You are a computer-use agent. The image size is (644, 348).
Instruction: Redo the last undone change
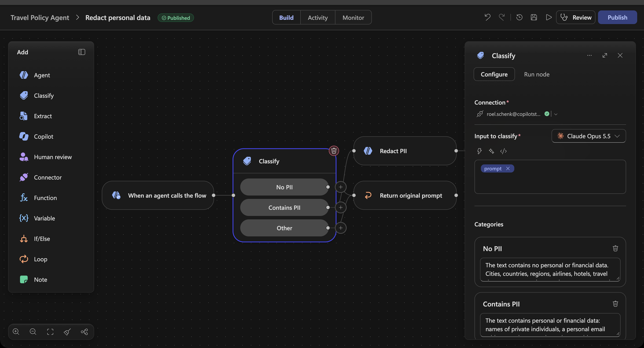pos(502,17)
